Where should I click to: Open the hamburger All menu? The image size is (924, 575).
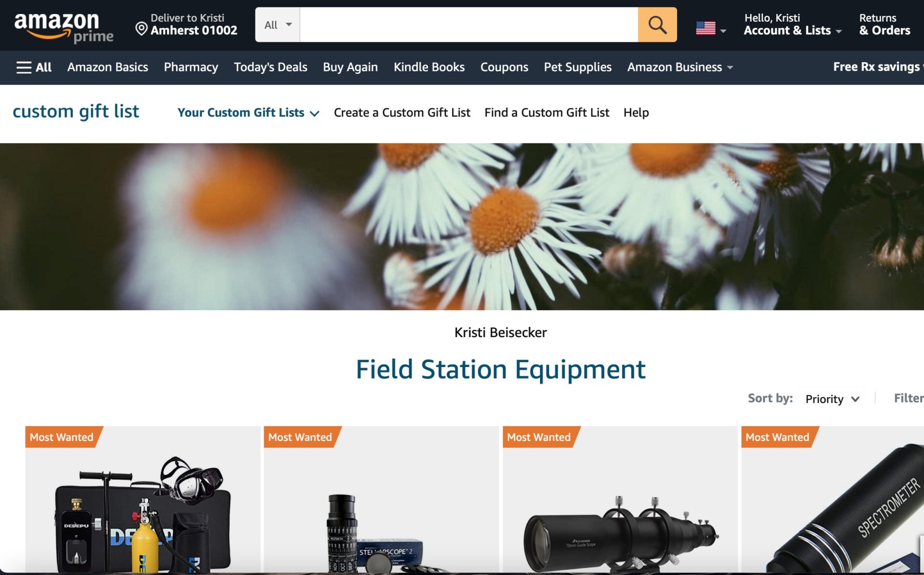(34, 67)
